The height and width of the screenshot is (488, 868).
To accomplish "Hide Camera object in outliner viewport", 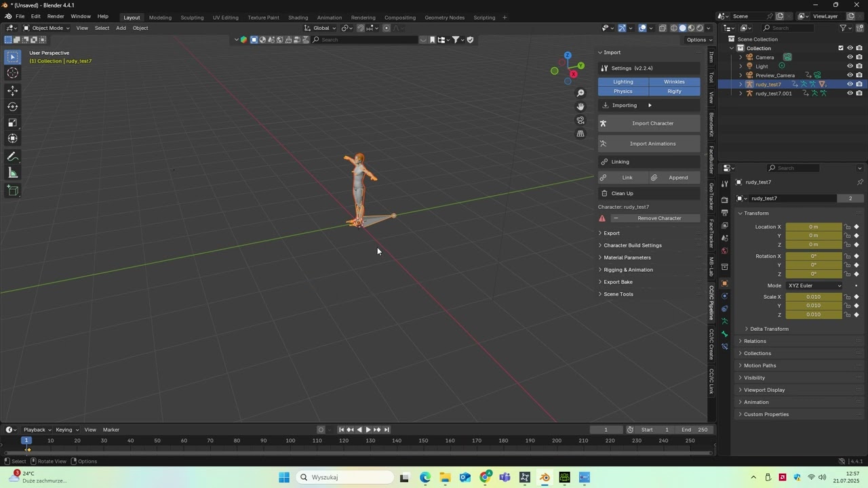I will pos(850,57).
